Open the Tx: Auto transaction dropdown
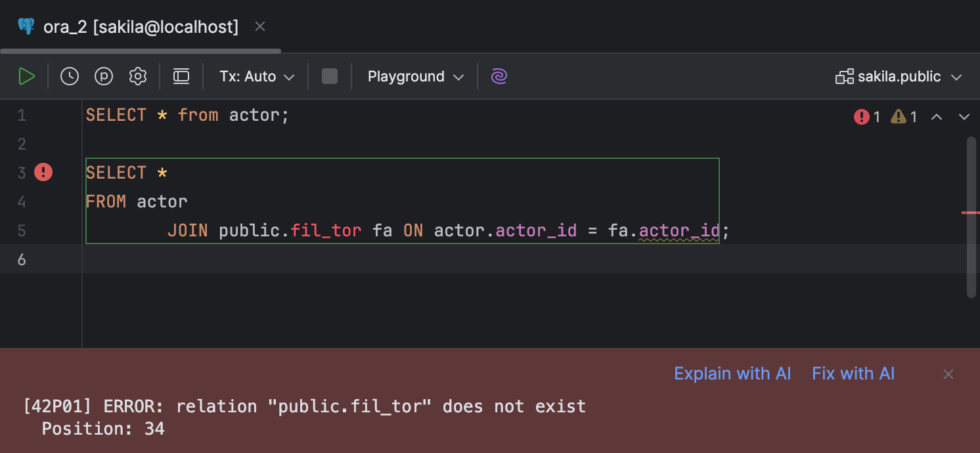Image resolution: width=980 pixels, height=453 pixels. click(256, 76)
